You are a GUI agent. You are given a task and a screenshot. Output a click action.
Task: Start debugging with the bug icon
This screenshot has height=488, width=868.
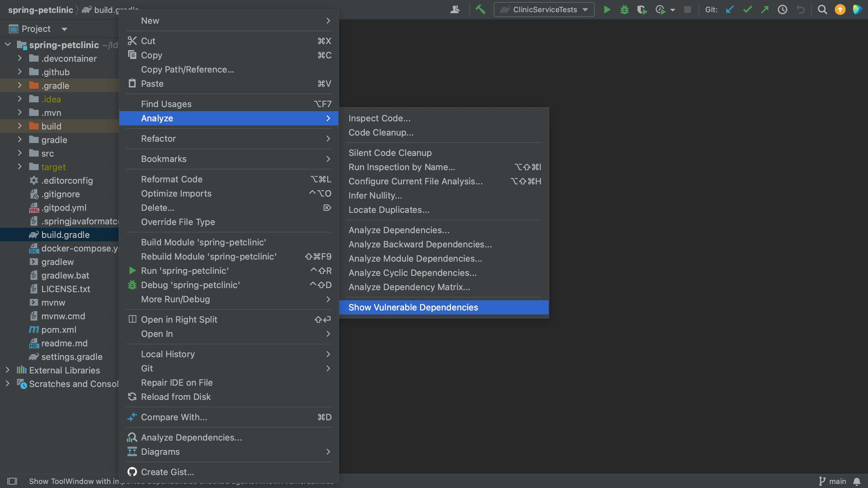(625, 9)
